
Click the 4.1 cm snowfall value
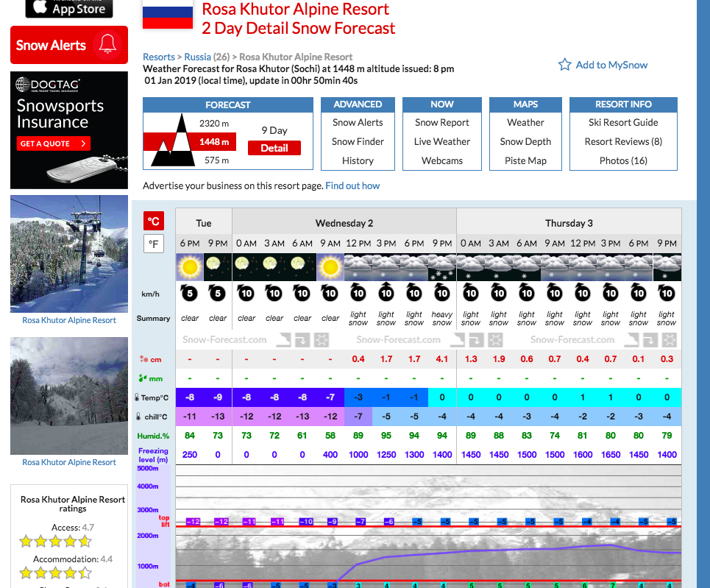442,359
